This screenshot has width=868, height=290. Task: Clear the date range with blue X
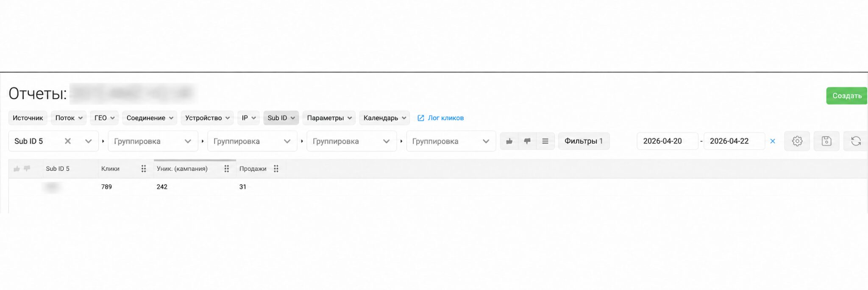coord(773,141)
